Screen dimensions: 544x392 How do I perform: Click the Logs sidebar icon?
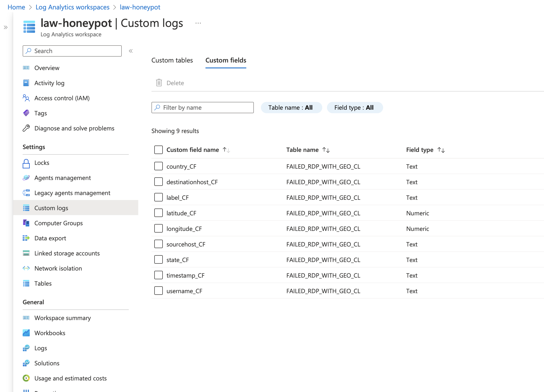(26, 348)
